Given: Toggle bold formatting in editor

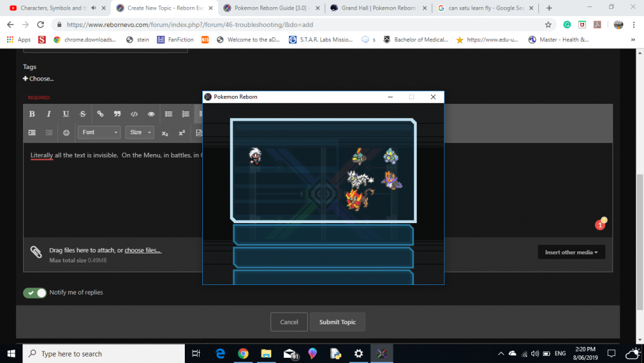Looking at the screenshot, I should [x=32, y=114].
